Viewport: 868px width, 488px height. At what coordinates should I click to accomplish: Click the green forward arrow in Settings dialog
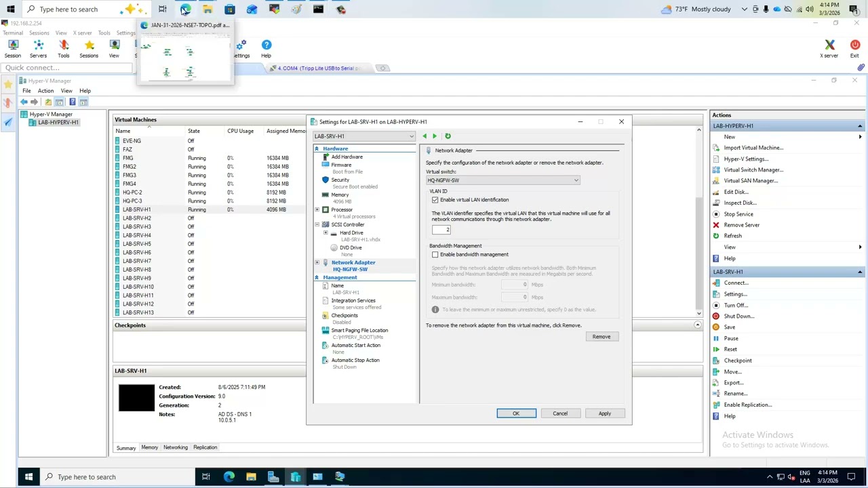(435, 136)
